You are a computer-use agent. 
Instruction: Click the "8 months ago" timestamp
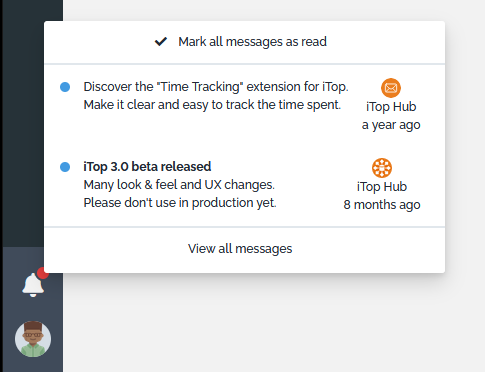click(x=382, y=205)
